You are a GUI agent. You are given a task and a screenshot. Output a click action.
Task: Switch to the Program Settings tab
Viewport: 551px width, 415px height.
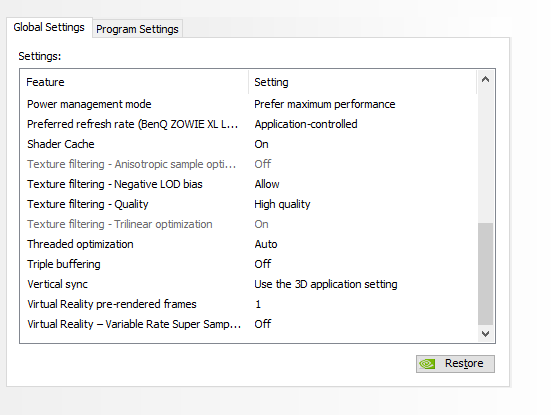(x=137, y=29)
